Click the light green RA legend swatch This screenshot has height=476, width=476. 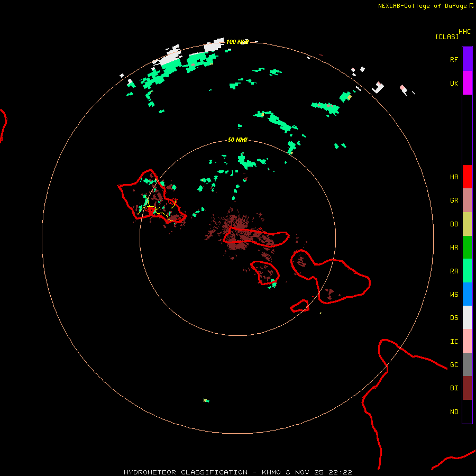point(467,271)
